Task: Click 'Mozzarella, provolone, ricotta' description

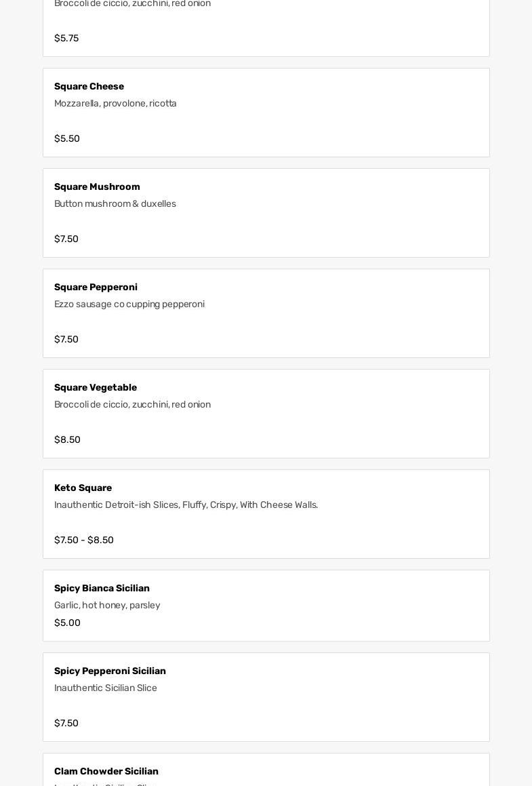Action: click(115, 103)
